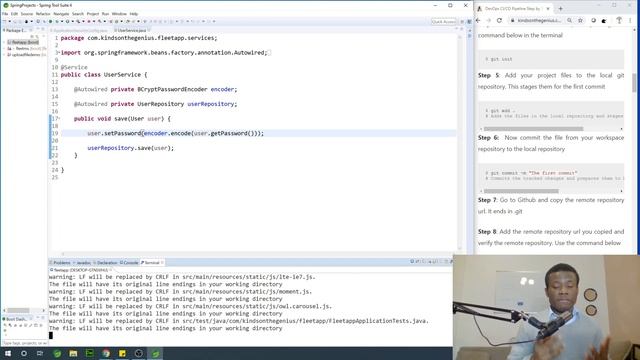Click the Debug toolbar icon
This screenshot has height=360, width=640.
[x=57, y=21]
